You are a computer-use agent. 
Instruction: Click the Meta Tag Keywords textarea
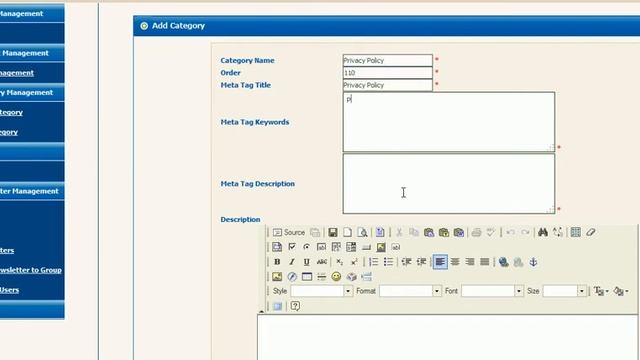[449, 122]
